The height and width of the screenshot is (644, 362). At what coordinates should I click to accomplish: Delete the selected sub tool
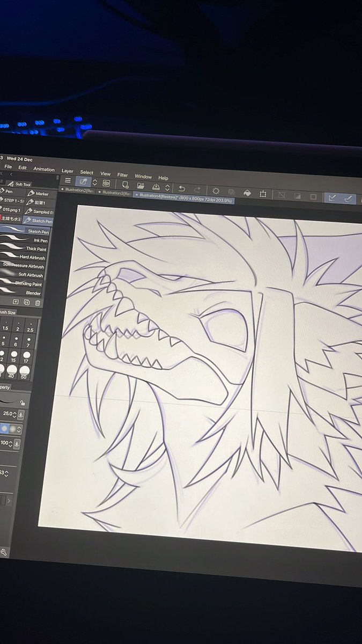38,303
